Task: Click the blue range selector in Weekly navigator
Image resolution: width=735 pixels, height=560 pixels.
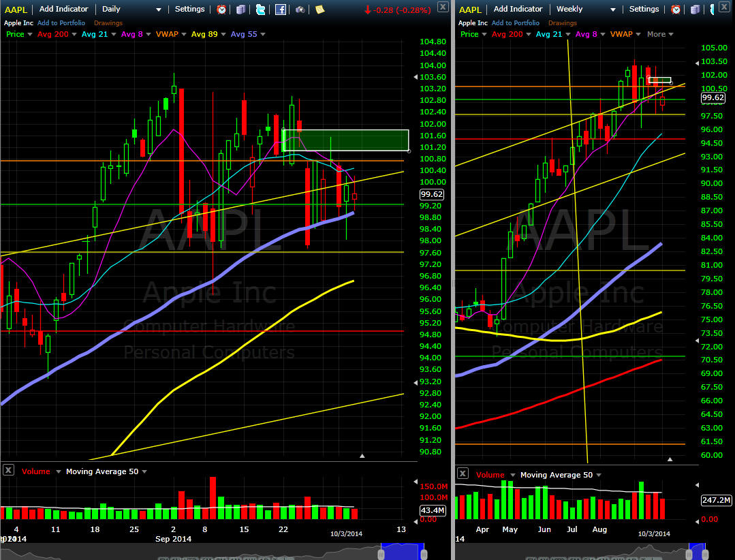Action: point(697,551)
